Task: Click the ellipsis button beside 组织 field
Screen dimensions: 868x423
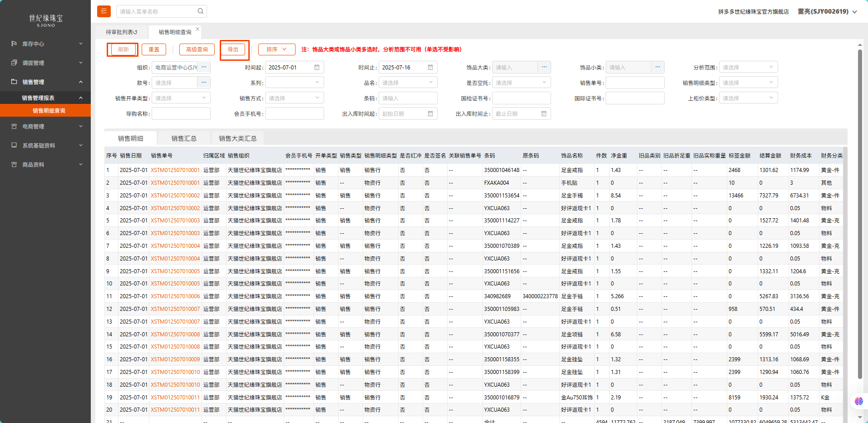Action: pyautogui.click(x=204, y=68)
